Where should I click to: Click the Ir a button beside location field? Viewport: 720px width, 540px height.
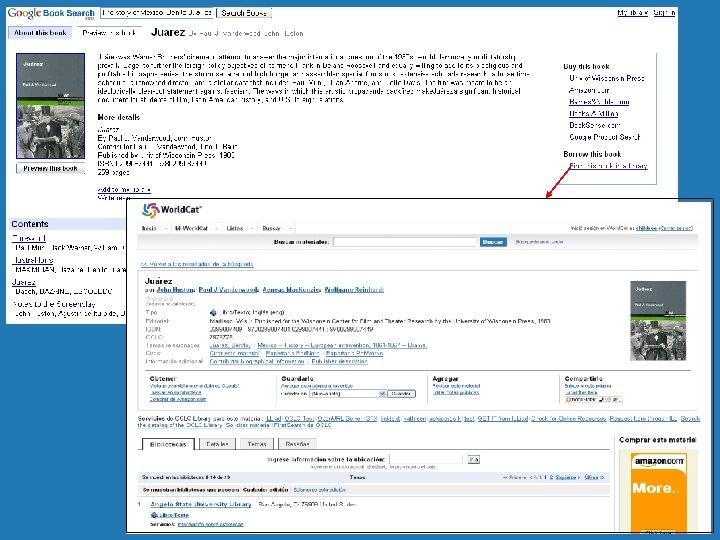473,459
